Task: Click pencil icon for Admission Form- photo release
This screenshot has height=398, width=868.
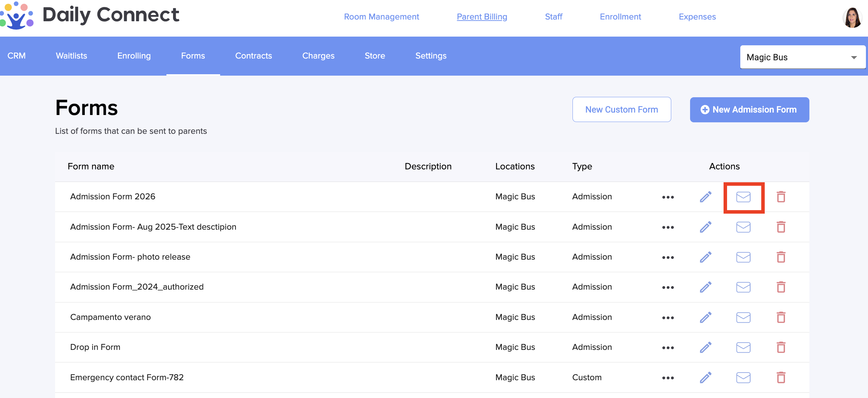Action: pyautogui.click(x=705, y=257)
